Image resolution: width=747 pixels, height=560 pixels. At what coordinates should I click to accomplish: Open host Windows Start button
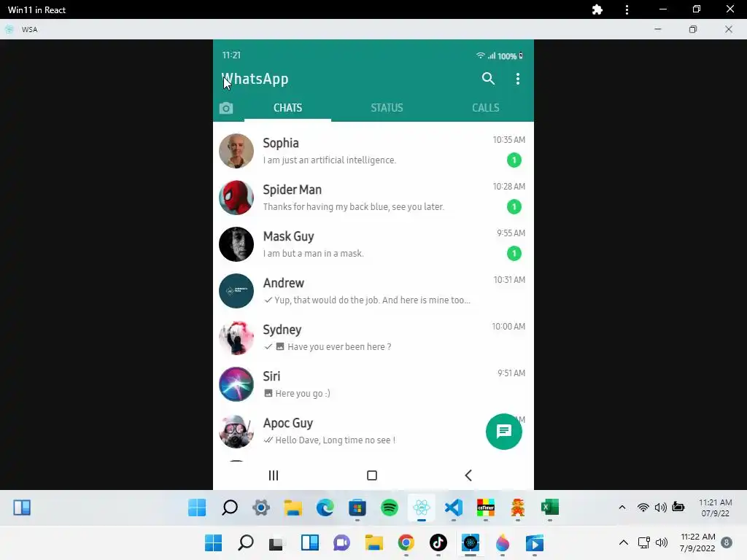214,542
